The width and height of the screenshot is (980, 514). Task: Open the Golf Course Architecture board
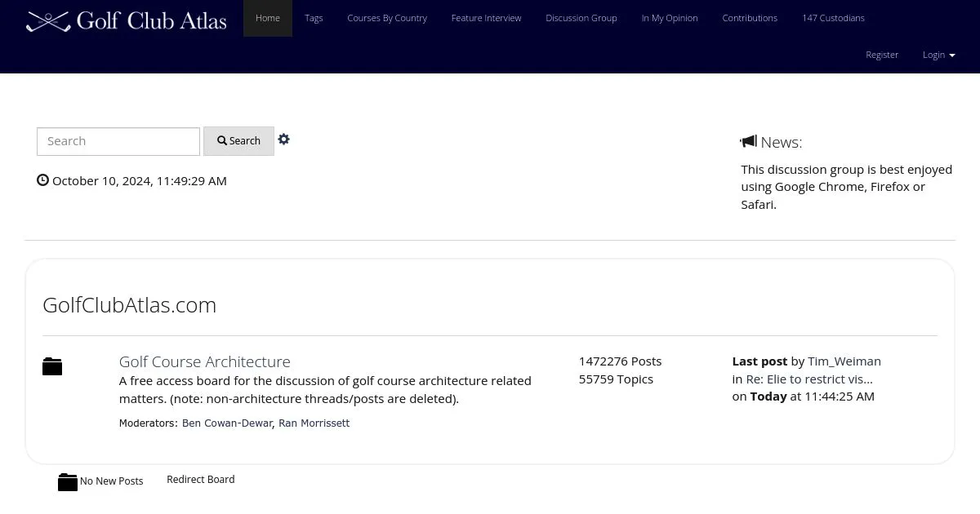[205, 361]
